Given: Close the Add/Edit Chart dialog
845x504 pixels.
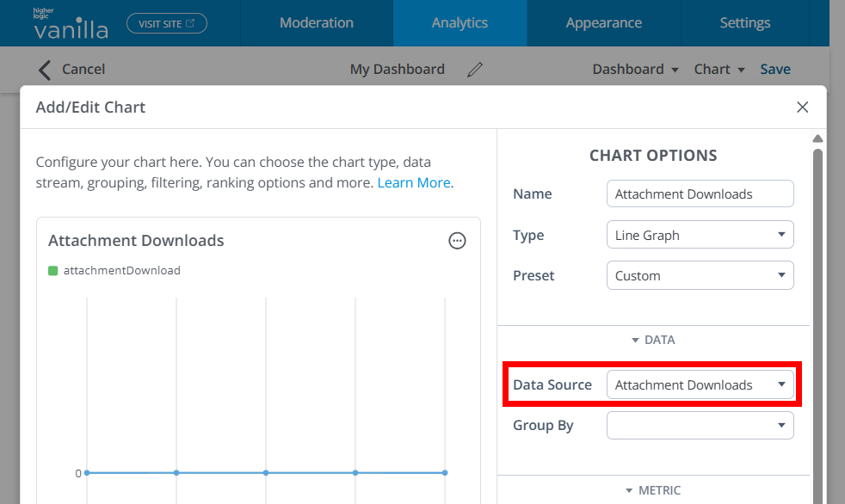Looking at the screenshot, I should point(802,108).
